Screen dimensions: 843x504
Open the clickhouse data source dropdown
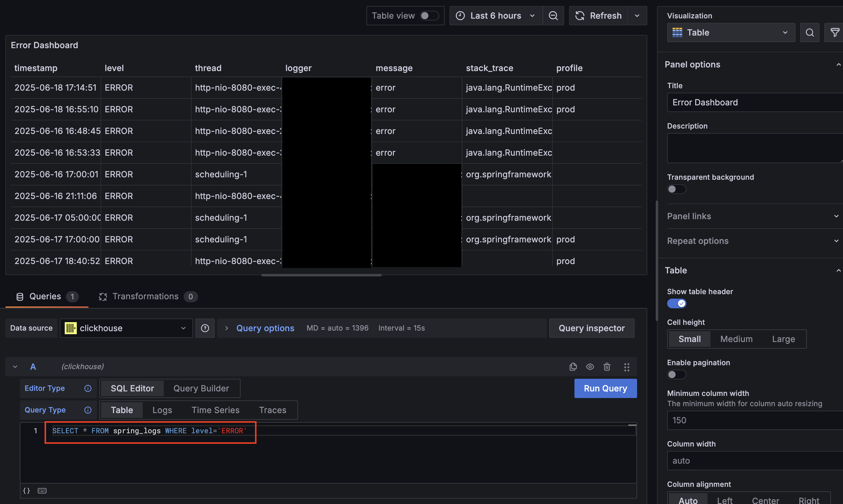point(126,328)
